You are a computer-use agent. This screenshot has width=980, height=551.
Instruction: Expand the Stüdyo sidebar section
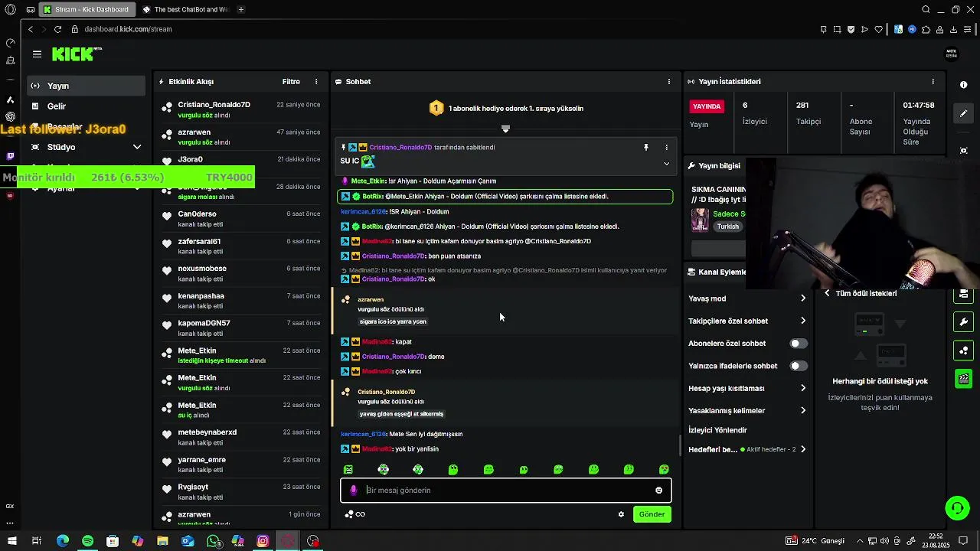[x=86, y=147]
